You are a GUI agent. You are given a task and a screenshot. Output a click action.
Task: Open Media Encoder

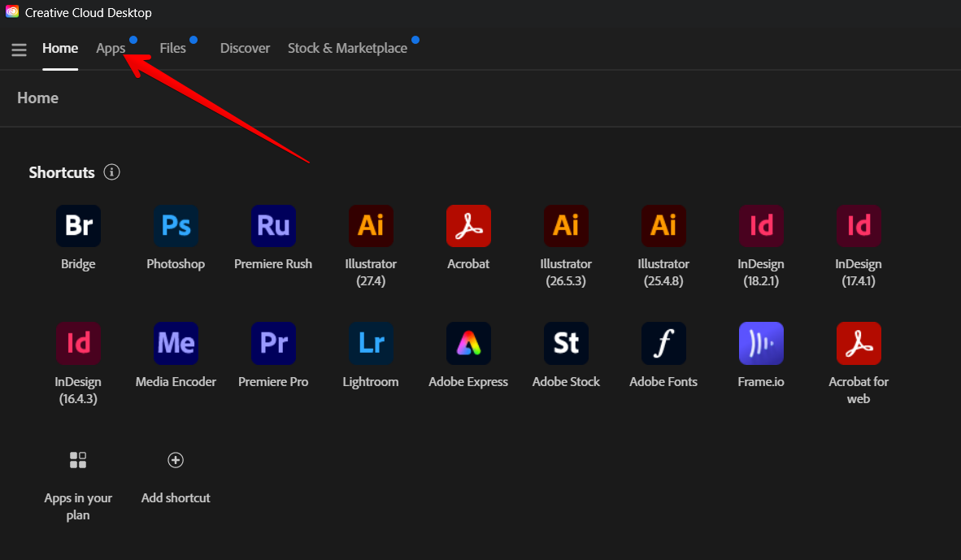[176, 343]
